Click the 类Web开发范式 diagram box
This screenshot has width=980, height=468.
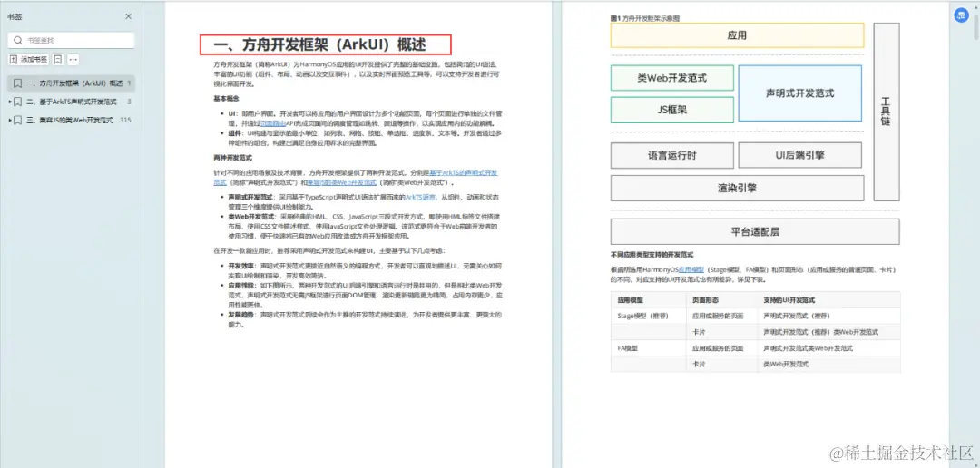(x=671, y=78)
